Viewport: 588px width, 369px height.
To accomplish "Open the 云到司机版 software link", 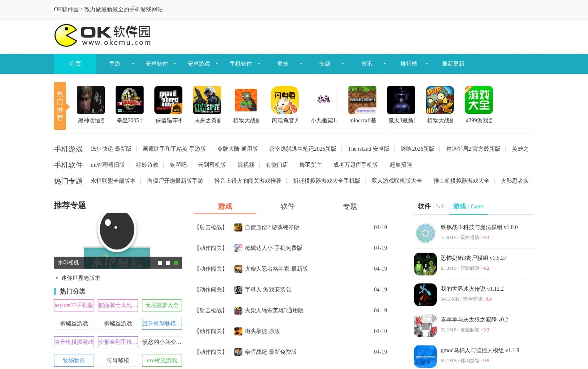I will (x=212, y=165).
